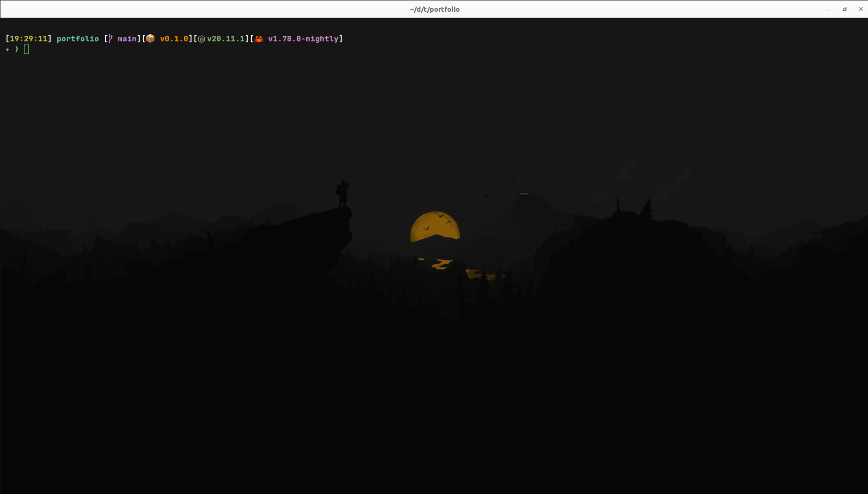The image size is (868, 494).
Task: Click the terminal cursor block at prompt
Action: click(x=26, y=49)
